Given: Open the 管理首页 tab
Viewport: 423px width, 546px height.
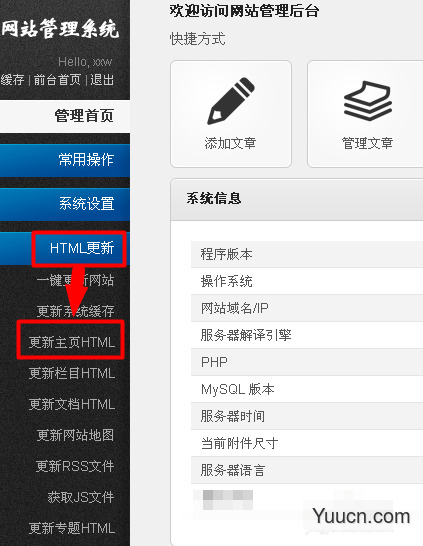Looking at the screenshot, I should 65,116.
